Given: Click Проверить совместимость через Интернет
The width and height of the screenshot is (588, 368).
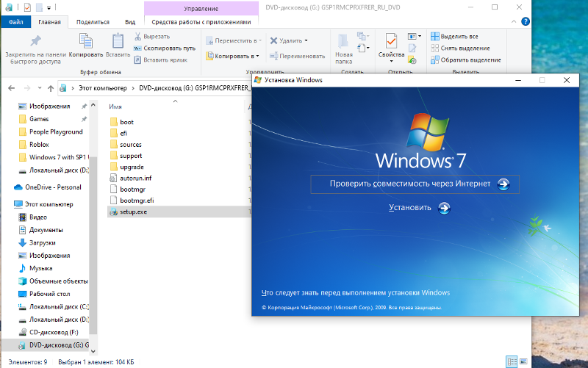Looking at the screenshot, I should click(x=415, y=184).
